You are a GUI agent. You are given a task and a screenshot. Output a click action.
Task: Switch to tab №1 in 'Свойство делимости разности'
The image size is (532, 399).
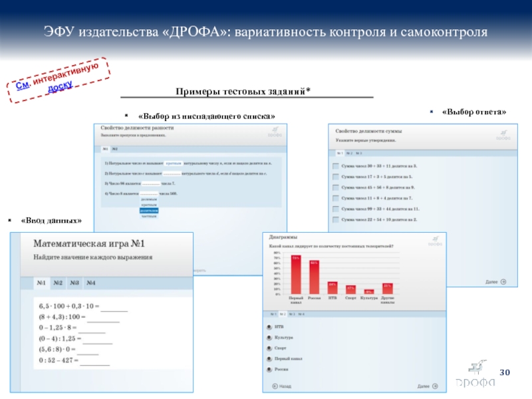[x=106, y=149]
